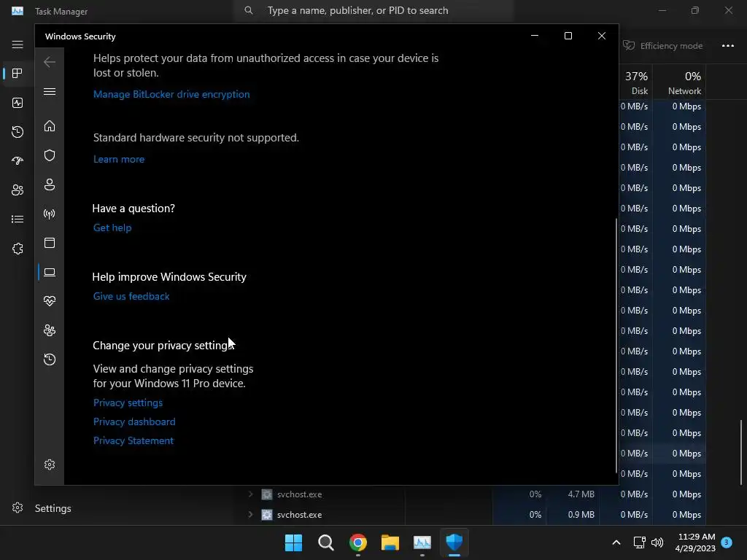Open App & browser control icon
747x560 pixels.
[50, 243]
